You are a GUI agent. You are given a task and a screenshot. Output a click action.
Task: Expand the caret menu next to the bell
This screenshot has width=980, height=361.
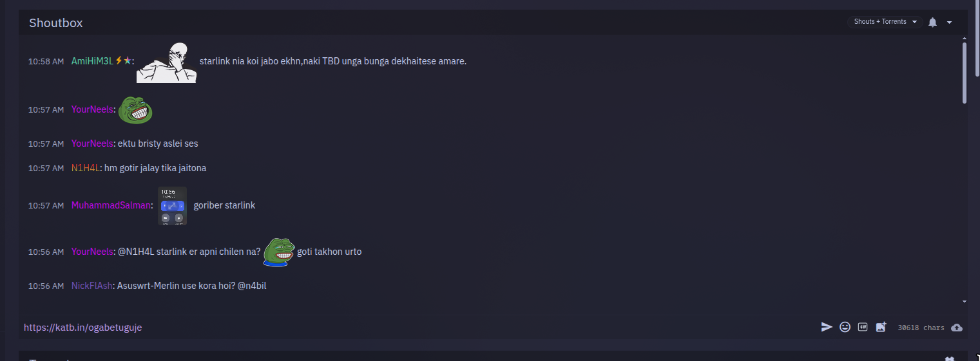coord(949,23)
